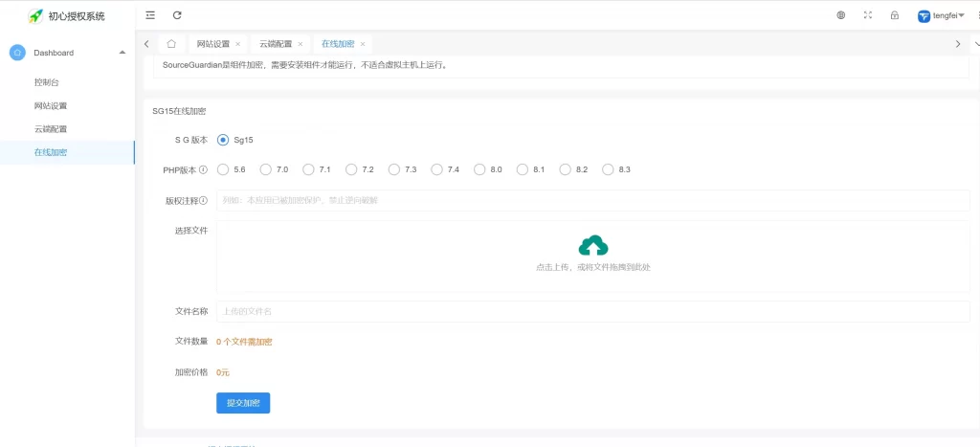
Task: Click the 'SG15在线加密' heading
Action: click(179, 112)
